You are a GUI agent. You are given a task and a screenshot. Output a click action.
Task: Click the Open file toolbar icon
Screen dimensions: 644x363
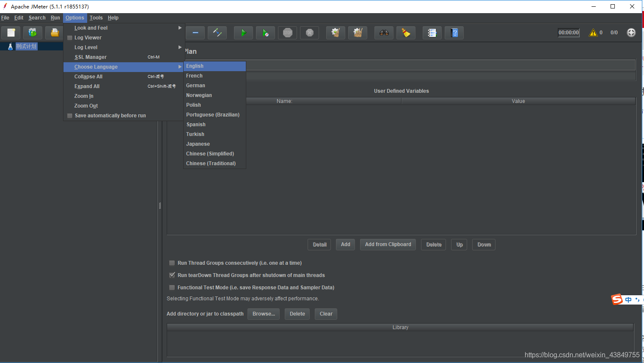pos(55,33)
